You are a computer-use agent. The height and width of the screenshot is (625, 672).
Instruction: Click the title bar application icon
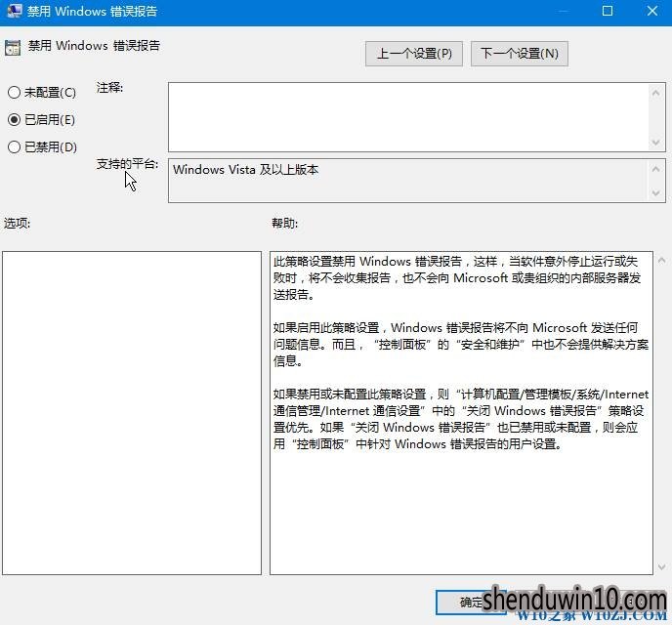click(x=14, y=11)
